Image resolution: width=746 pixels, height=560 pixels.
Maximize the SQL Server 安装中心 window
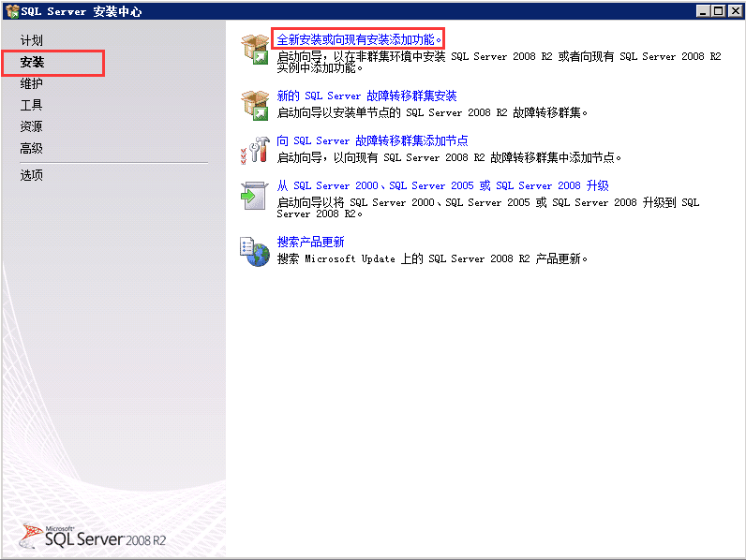tap(719, 11)
